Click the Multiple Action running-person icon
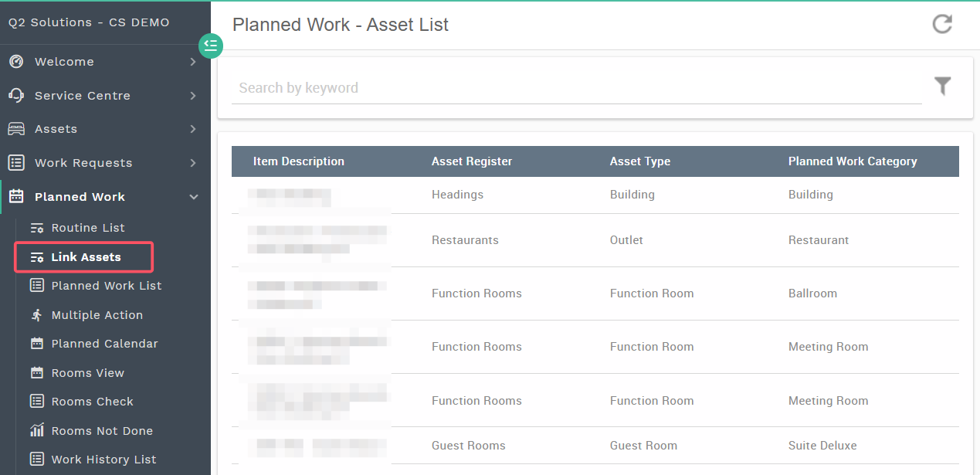Screen dimensions: 980x475 [36, 315]
